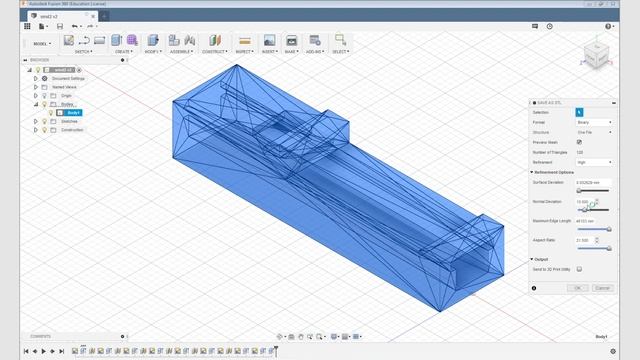Click OK in Save as STL dialog
The image size is (640, 360).
pos(578,288)
